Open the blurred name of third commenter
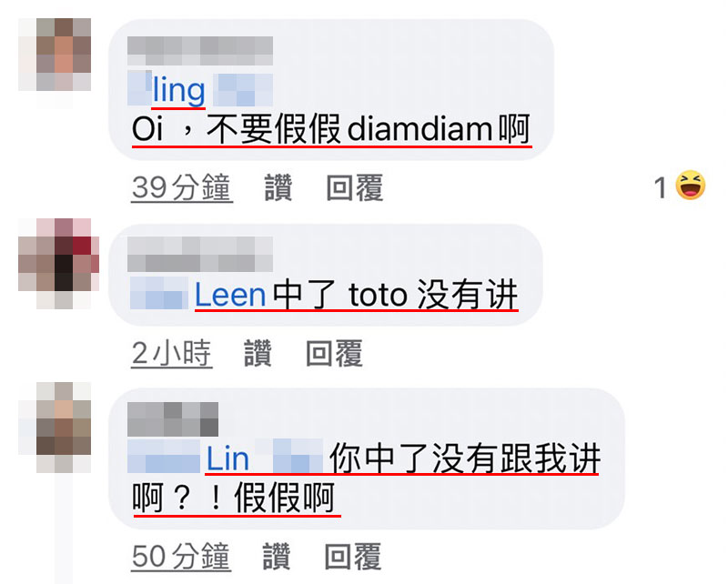728x584 pixels. [x=173, y=419]
